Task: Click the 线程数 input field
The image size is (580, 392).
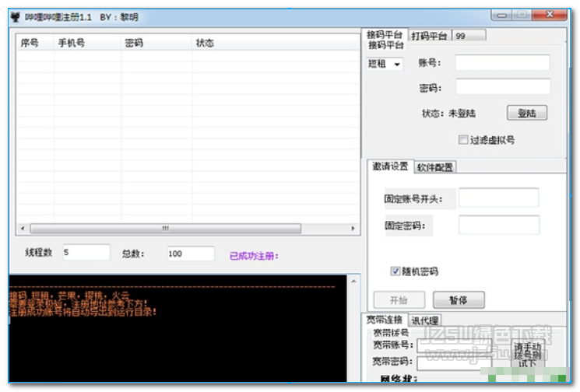Action: click(x=86, y=252)
